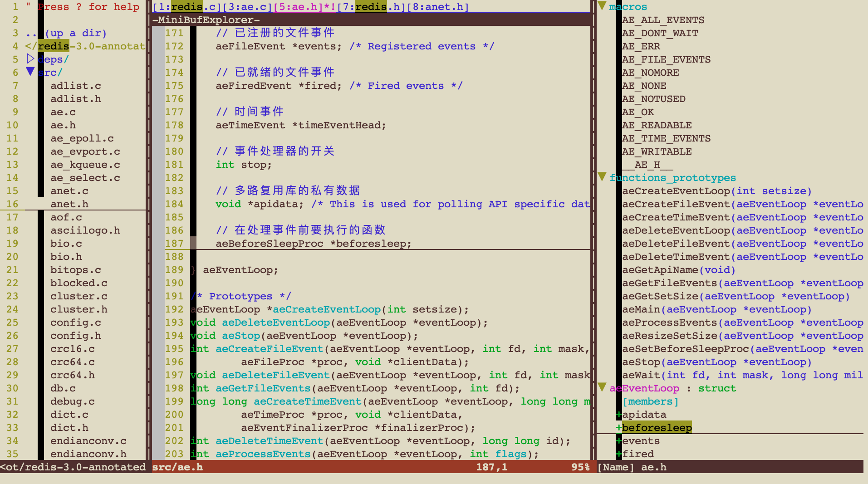
Task: Open ae_kqueue.c in the file tree
Action: click(x=85, y=165)
